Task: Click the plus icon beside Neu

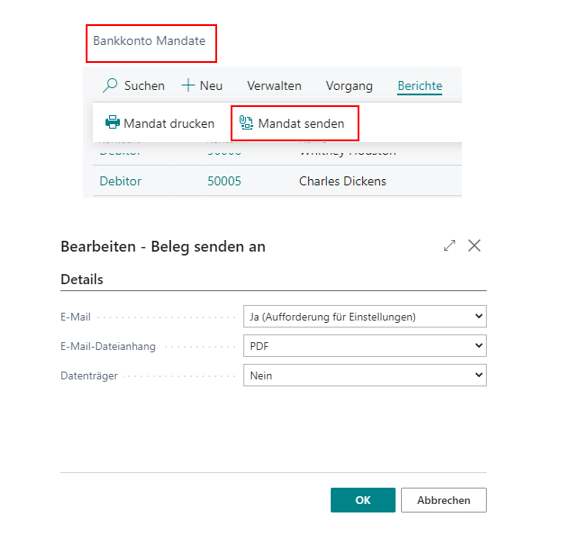Action: coord(188,85)
